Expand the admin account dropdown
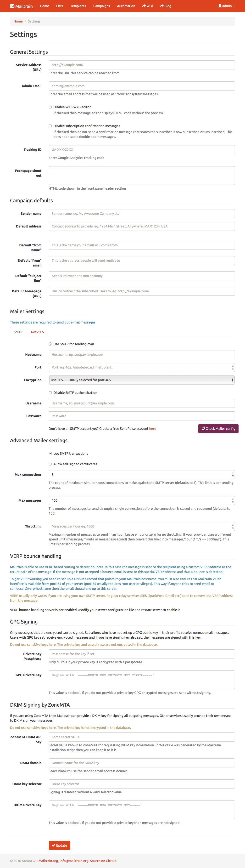 pos(226,6)
